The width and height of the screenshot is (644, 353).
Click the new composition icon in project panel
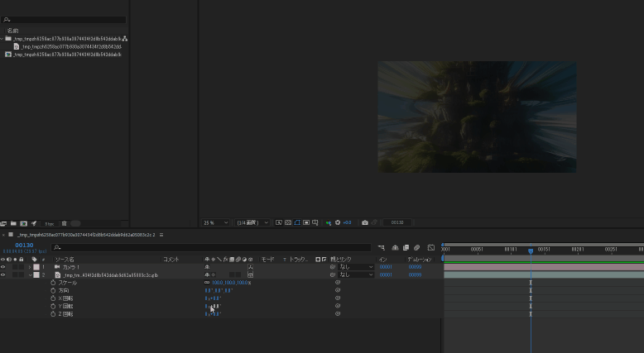click(23, 223)
